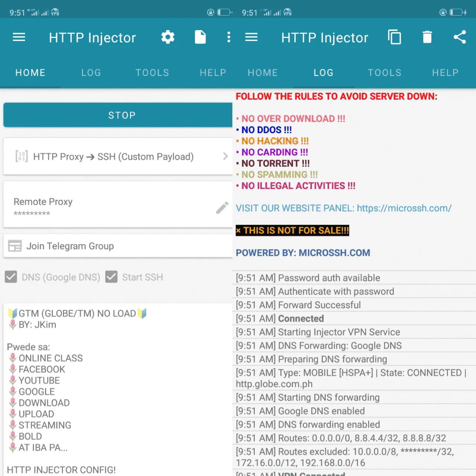This screenshot has height=476, width=476.
Task: Click the 'NO CARDING !!!' rule
Action: tap(272, 152)
